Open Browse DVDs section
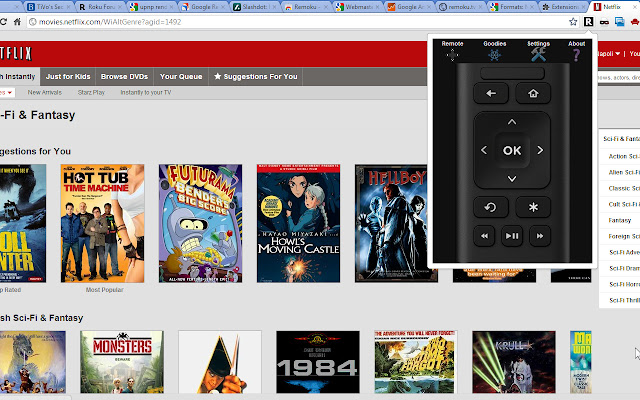 [x=124, y=76]
